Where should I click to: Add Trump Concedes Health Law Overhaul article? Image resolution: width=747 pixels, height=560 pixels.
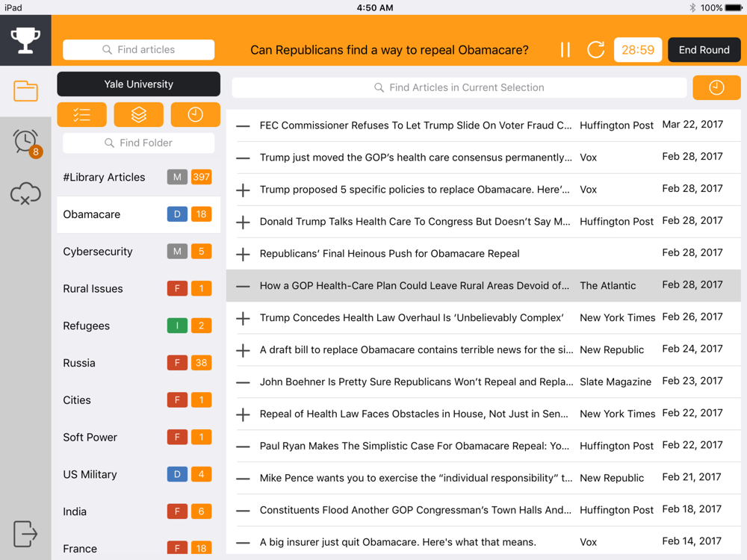point(243,318)
